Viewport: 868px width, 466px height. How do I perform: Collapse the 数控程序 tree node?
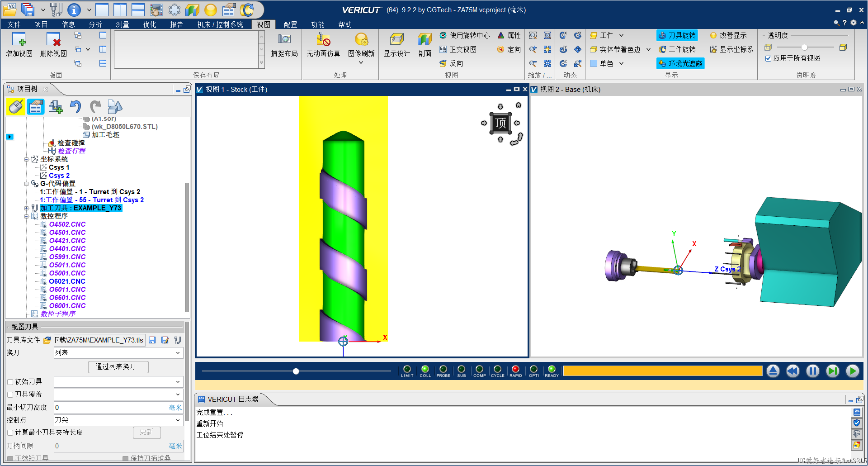coord(27,216)
